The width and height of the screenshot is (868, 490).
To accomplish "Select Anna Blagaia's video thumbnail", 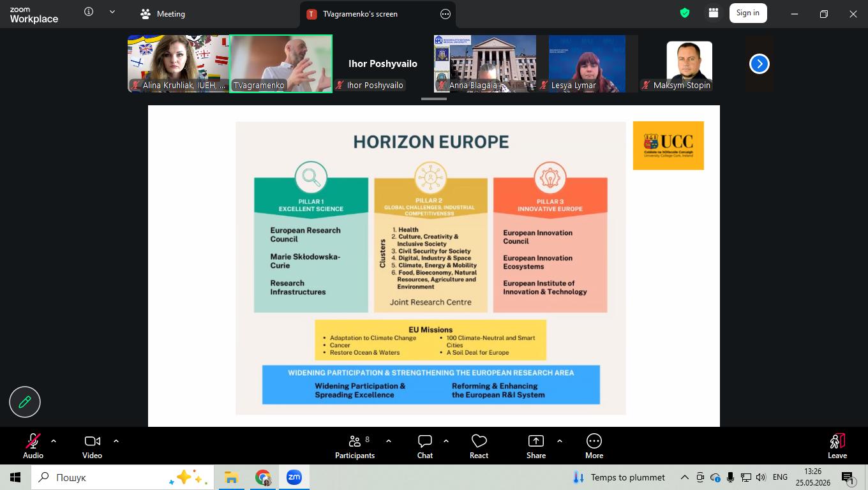I will coord(485,64).
